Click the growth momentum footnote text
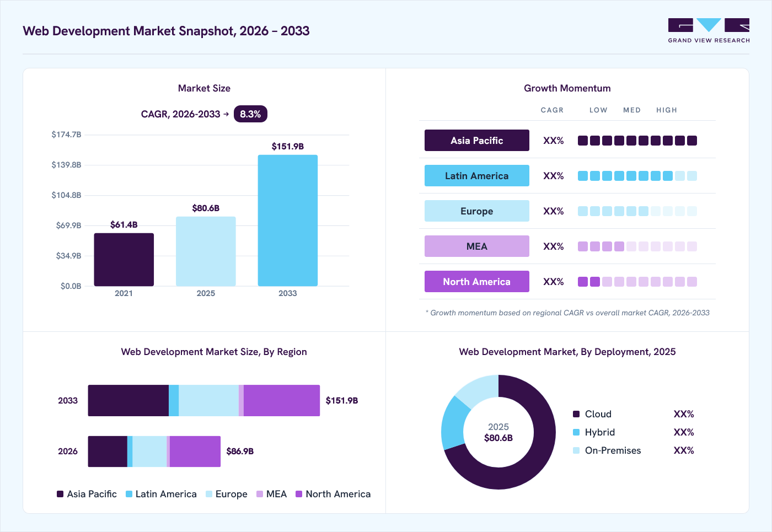 point(567,313)
